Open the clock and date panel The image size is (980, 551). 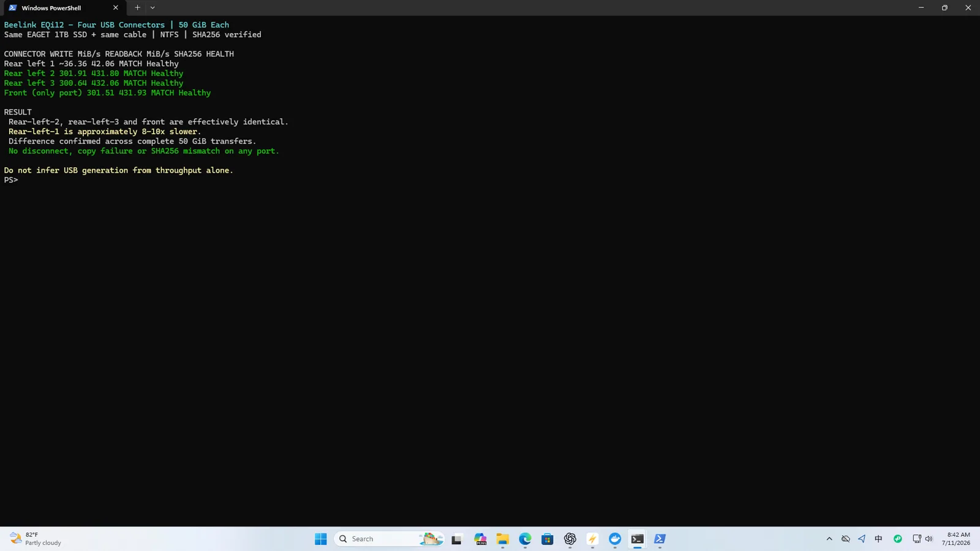point(956,539)
